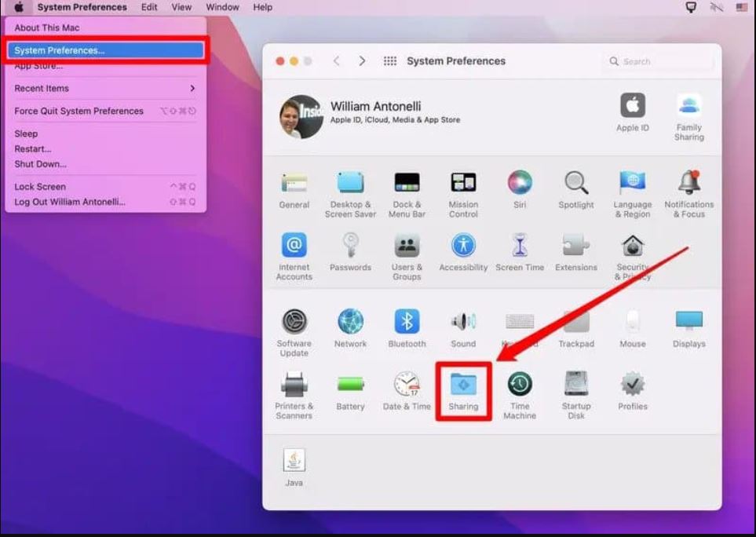The image size is (756, 537).
Task: Select Restart… from Apple menu
Action: pos(106,149)
